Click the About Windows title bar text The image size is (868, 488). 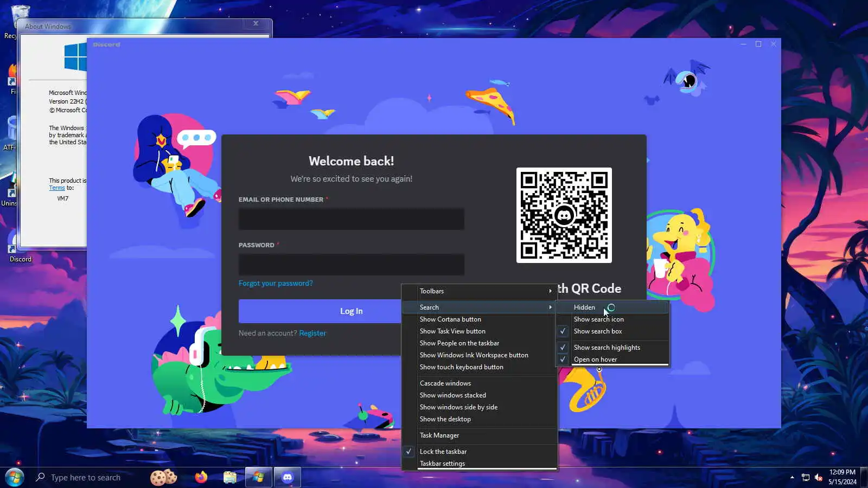[48, 26]
